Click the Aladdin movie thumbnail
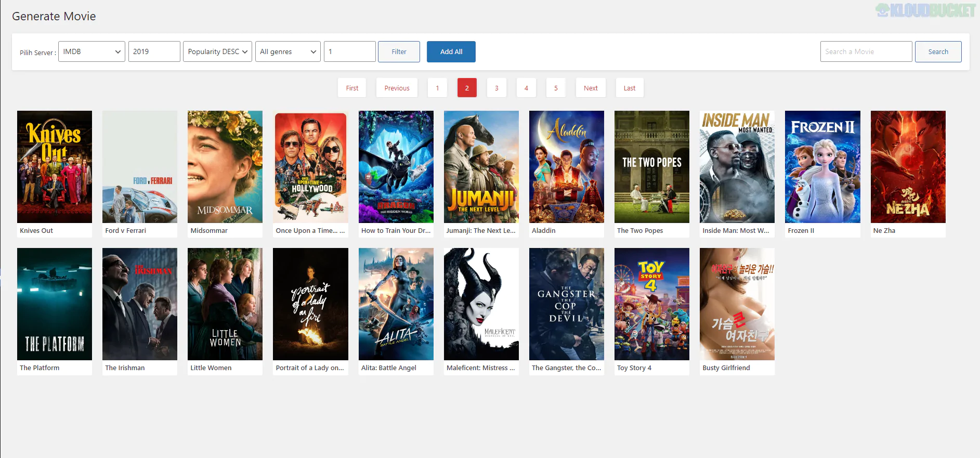980x458 pixels. [x=567, y=167]
